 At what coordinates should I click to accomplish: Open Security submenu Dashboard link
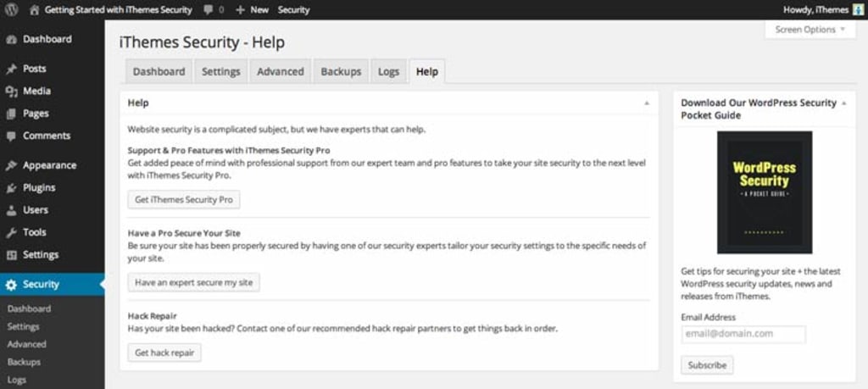[29, 308]
